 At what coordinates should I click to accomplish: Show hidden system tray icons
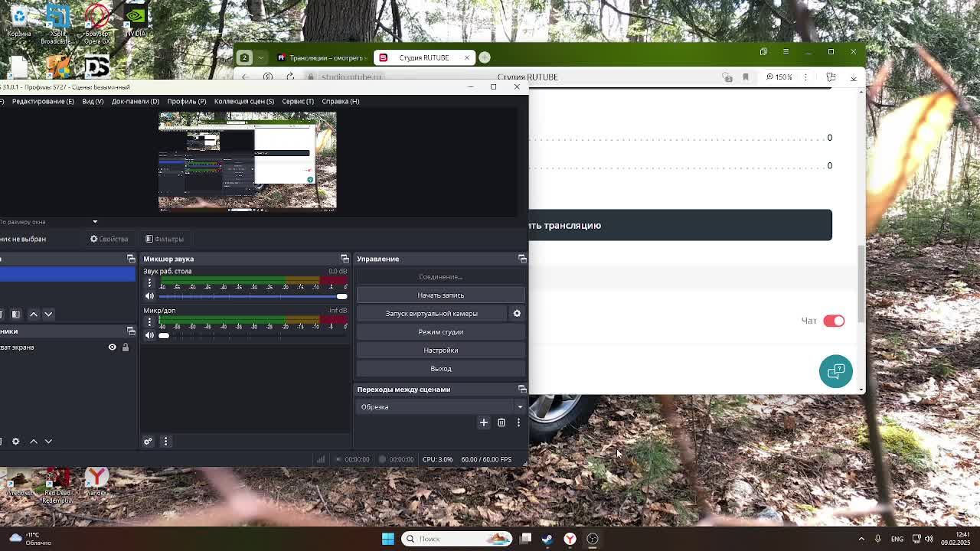(x=861, y=539)
